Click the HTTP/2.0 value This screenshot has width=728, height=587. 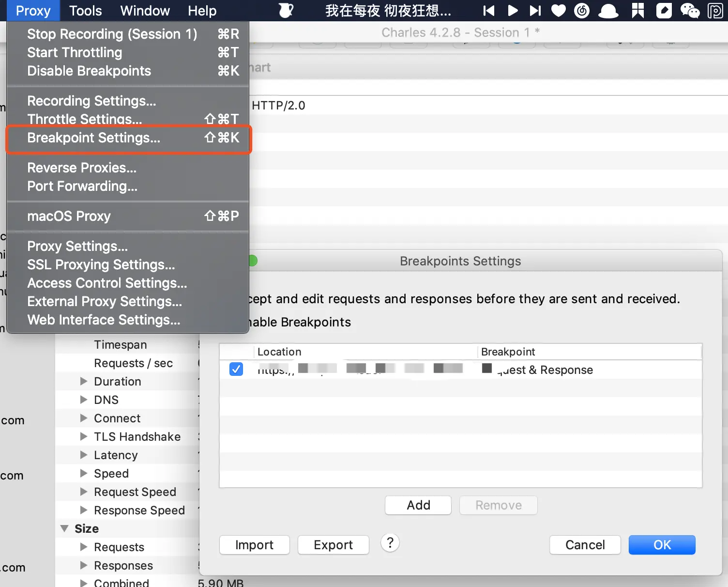(x=278, y=105)
